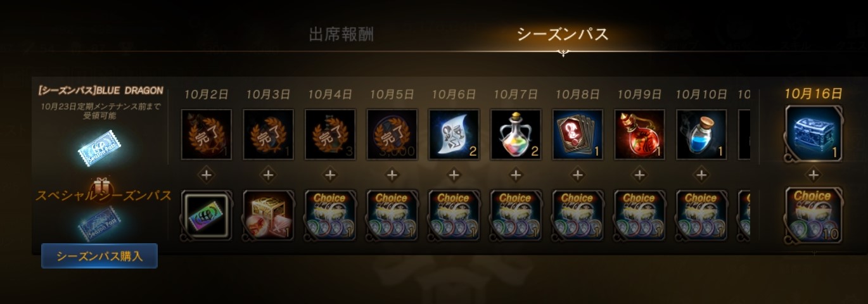The image size is (868, 304).
Task: Select the October 6 scroll reward icon
Action: pos(454,134)
